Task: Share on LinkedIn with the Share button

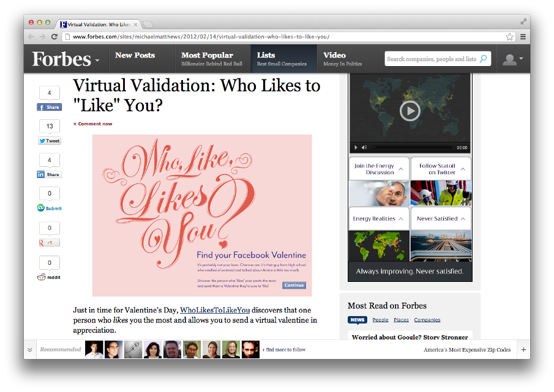Action: [49, 174]
